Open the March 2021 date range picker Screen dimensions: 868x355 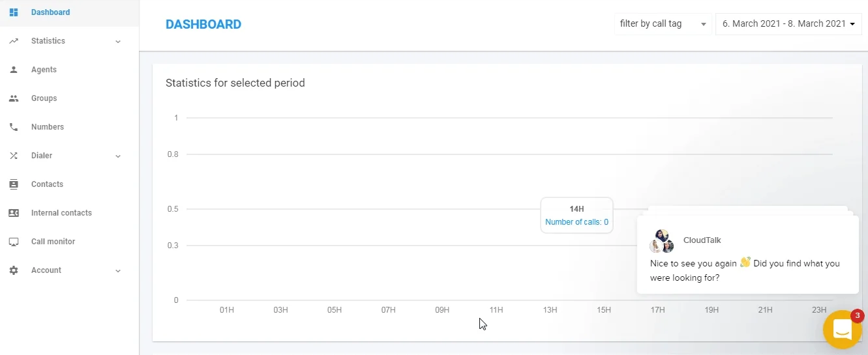[x=788, y=24]
